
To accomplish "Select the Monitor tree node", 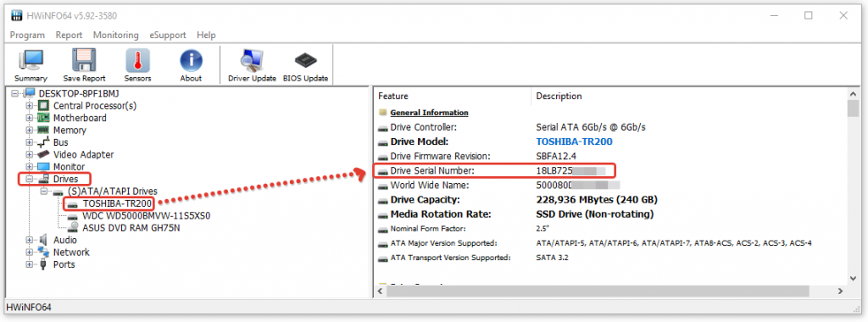I will tap(69, 167).
